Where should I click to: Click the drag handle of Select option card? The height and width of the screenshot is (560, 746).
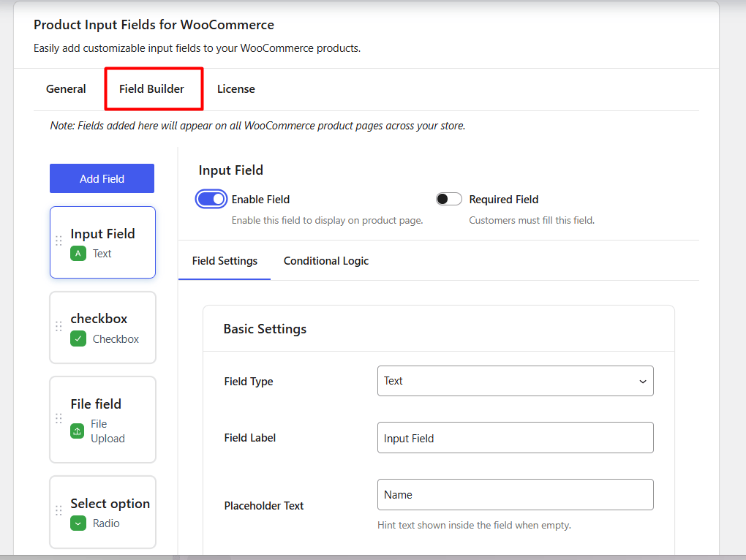point(59,510)
